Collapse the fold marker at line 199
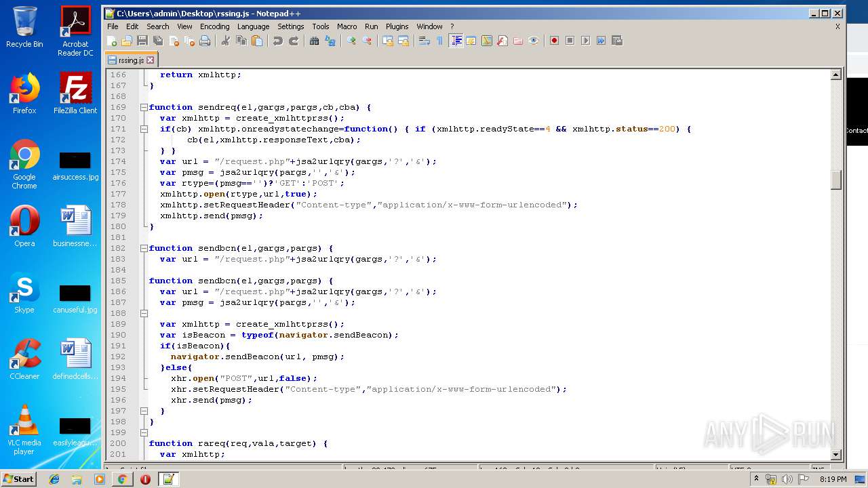The width and height of the screenshot is (868, 488). [144, 432]
